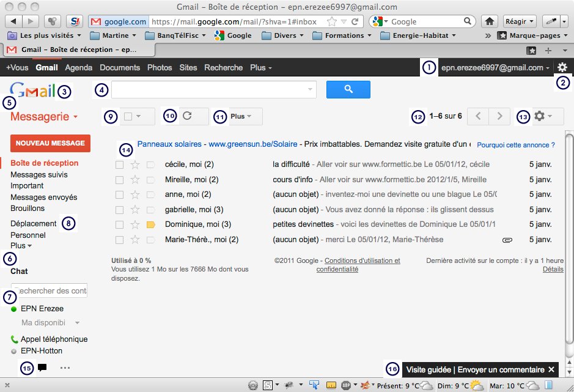Open the settings gear dropdown above the message list

coord(543,116)
